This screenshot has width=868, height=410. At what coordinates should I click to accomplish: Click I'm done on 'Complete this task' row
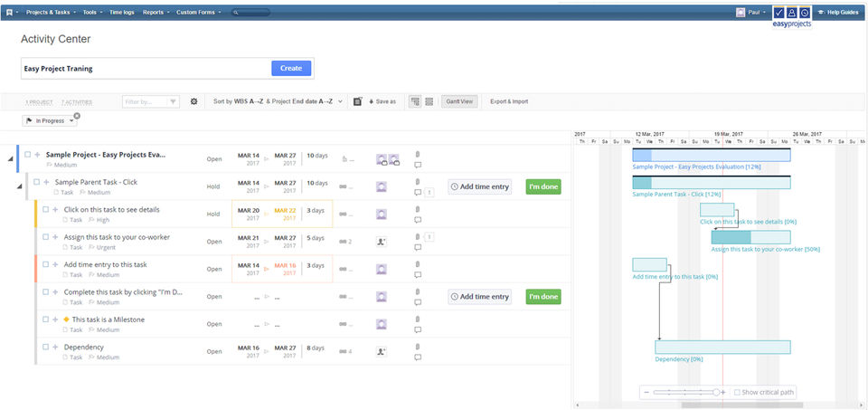(543, 297)
